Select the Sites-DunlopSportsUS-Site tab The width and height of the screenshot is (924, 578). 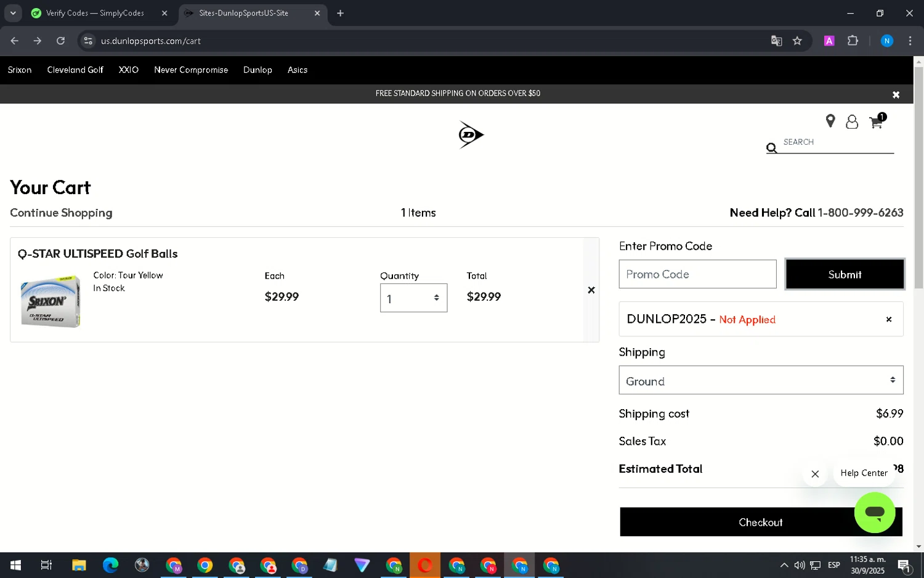[x=243, y=13]
